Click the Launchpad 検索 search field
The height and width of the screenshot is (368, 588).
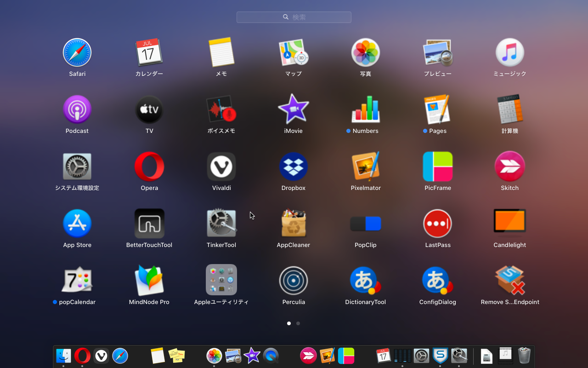(294, 17)
